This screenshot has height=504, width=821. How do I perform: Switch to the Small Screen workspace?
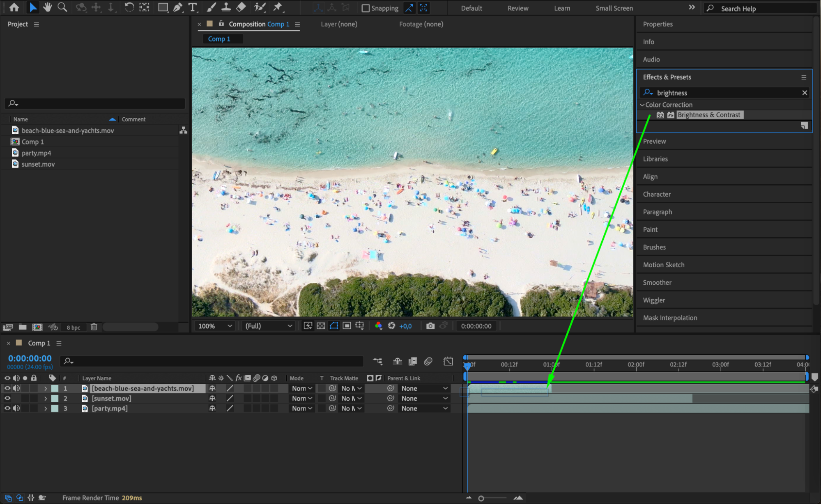point(614,8)
